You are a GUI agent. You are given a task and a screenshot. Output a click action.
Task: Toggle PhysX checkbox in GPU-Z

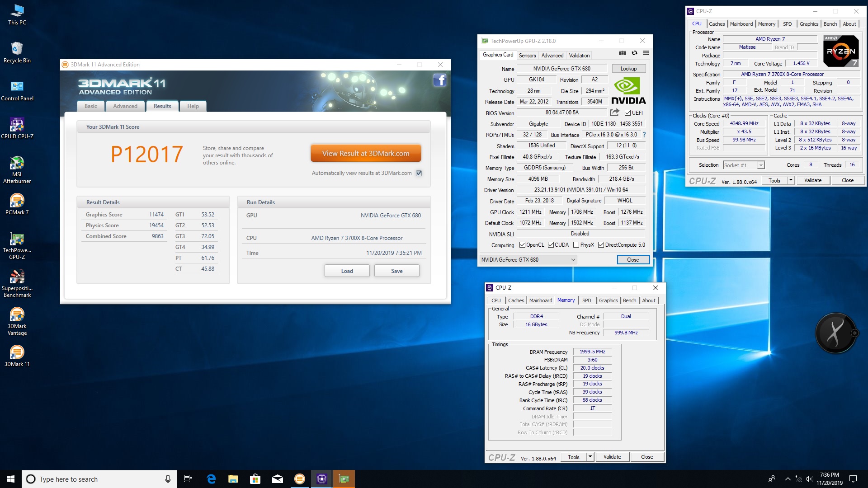pos(576,245)
